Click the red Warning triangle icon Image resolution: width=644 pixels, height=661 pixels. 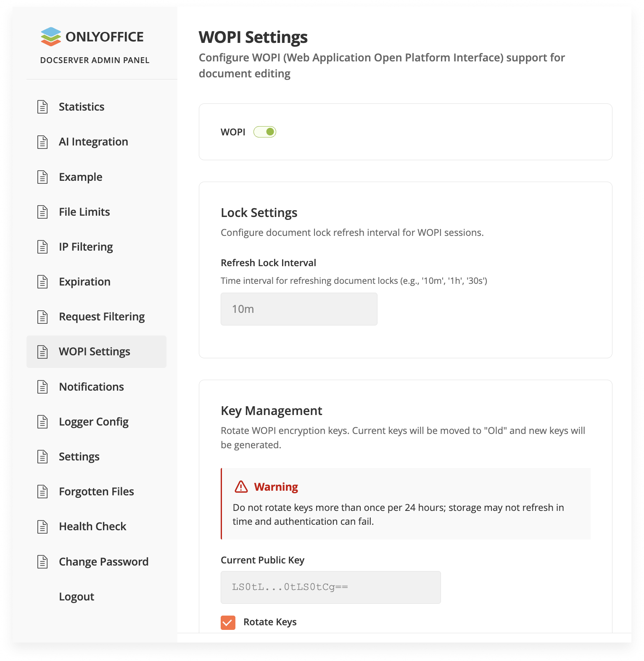click(241, 487)
